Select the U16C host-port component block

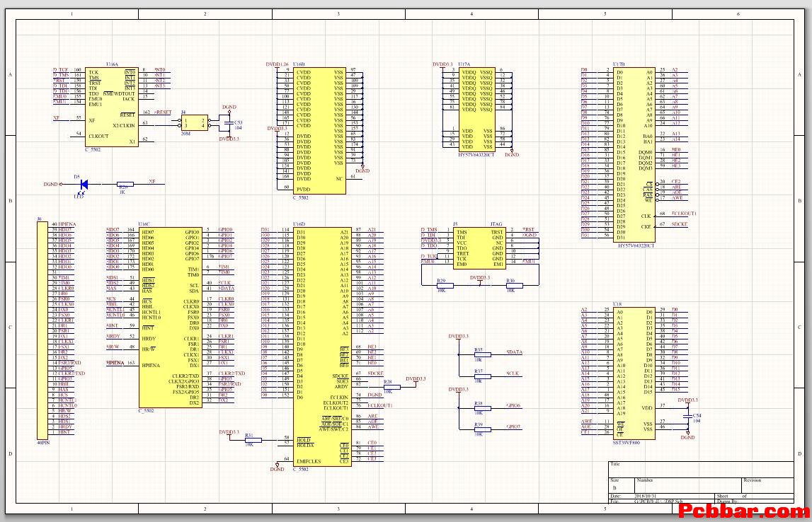point(170,318)
